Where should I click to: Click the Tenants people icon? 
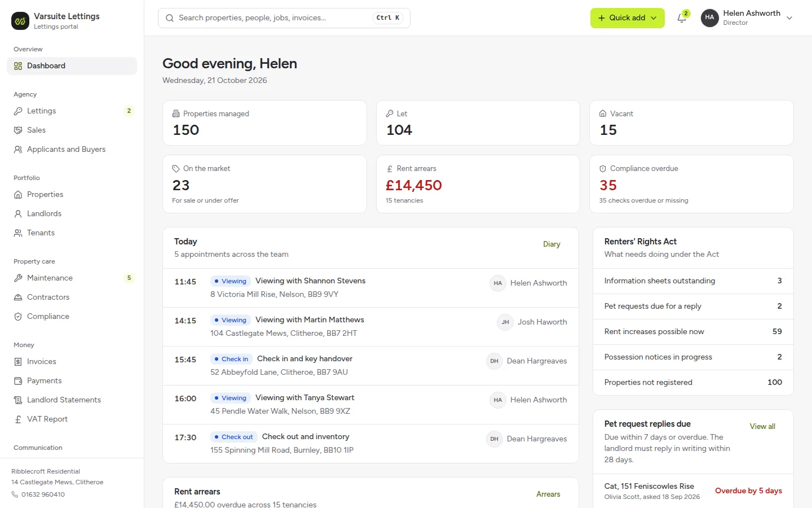(x=18, y=233)
